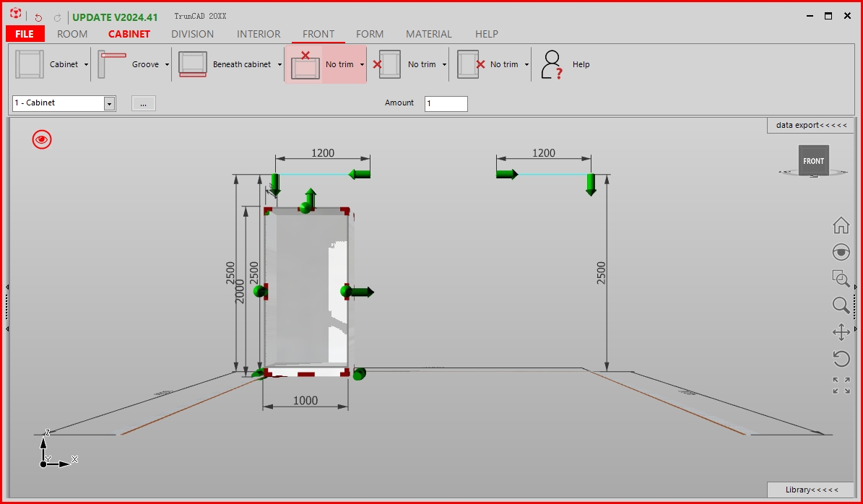The width and height of the screenshot is (863, 504).
Task: Switch to the INTERIOR tab
Action: point(259,34)
